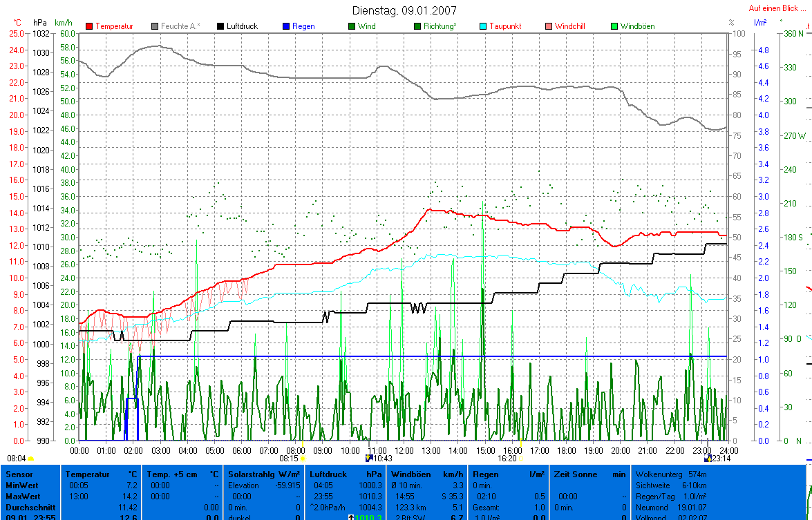The image size is (812, 520).
Task: Click the moon icon beside 23:14
Action: [x=707, y=458]
